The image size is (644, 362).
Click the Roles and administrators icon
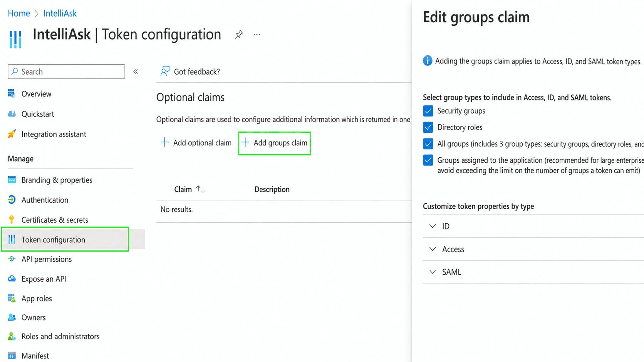pos(12,336)
